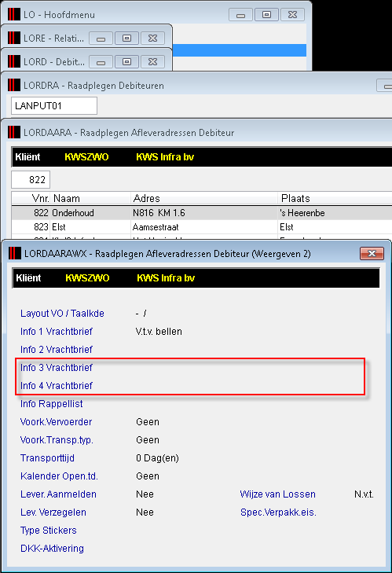Minimize the LORE Relati window
The height and width of the screenshot is (573, 392).
(x=101, y=39)
